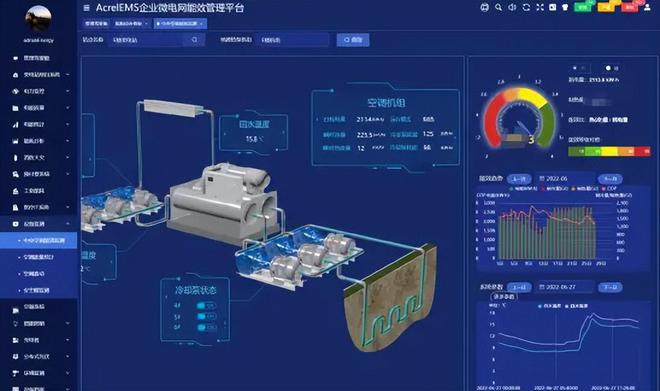Image resolution: width=660 pixels, height=391 pixels.
Task: Open the user profile icon at top right
Action: click(x=647, y=7)
